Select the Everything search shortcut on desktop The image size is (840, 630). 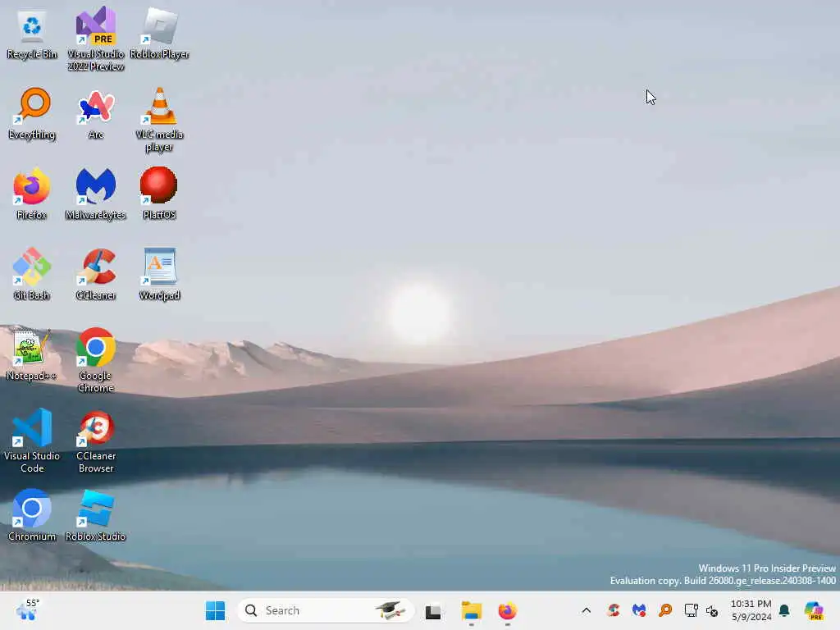32,113
